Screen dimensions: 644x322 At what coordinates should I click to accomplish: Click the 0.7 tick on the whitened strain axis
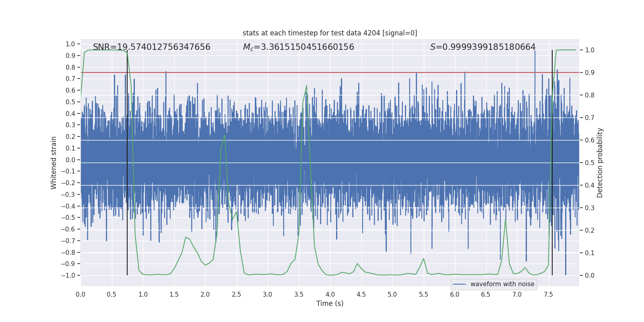[x=70, y=79]
